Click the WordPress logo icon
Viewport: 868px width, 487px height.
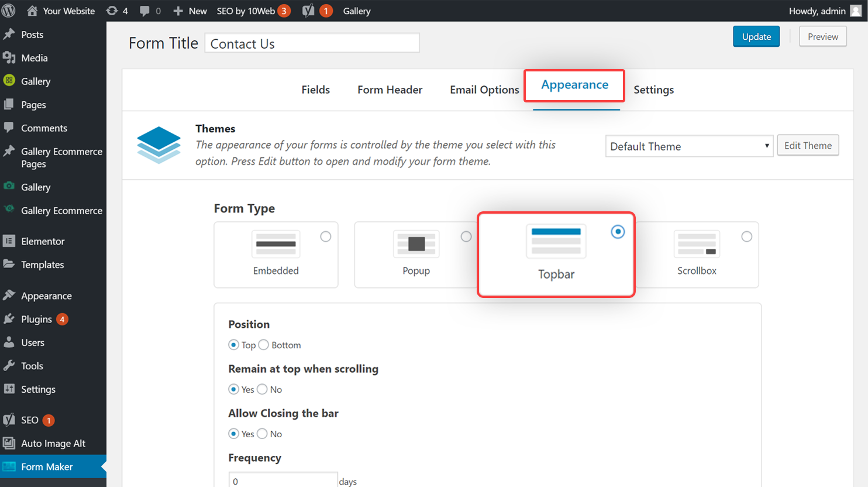(x=8, y=11)
